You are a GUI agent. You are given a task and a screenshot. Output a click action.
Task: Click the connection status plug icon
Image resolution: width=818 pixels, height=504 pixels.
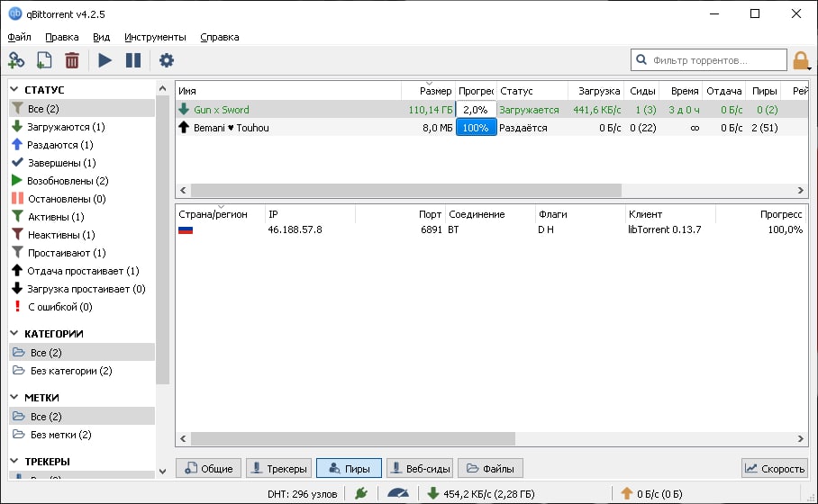pyautogui.click(x=361, y=493)
